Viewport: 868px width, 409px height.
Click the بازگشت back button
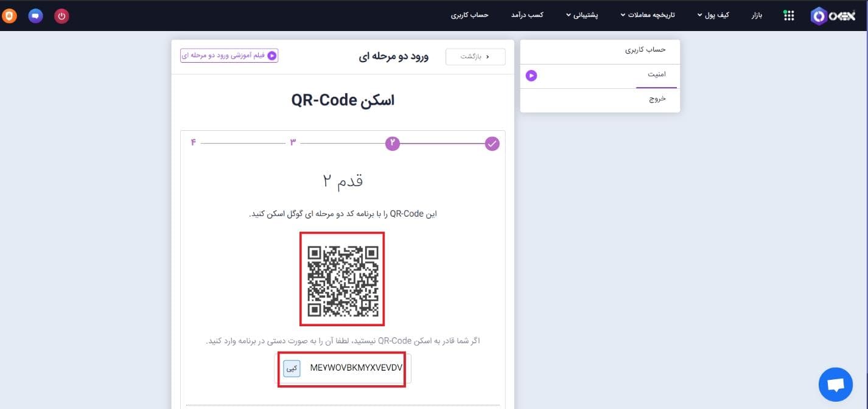click(x=475, y=57)
